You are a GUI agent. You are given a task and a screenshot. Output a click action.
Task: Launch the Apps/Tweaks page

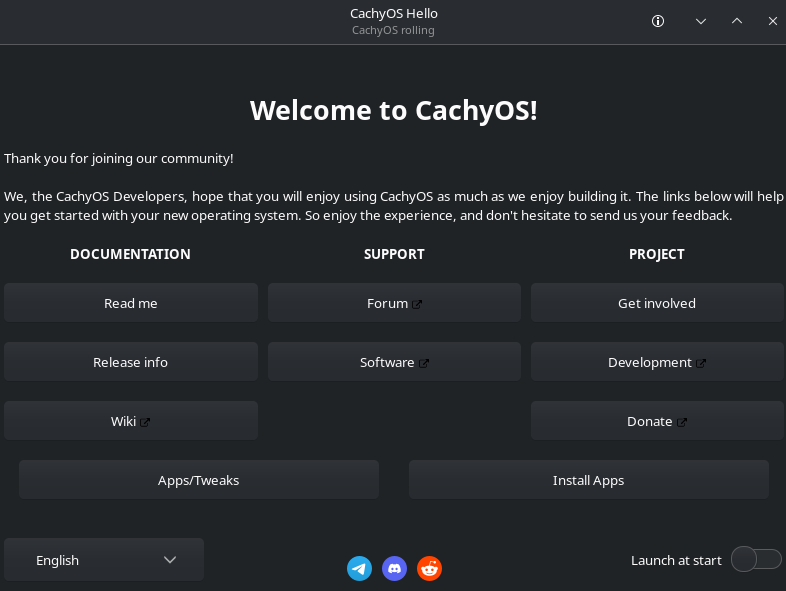tap(199, 480)
